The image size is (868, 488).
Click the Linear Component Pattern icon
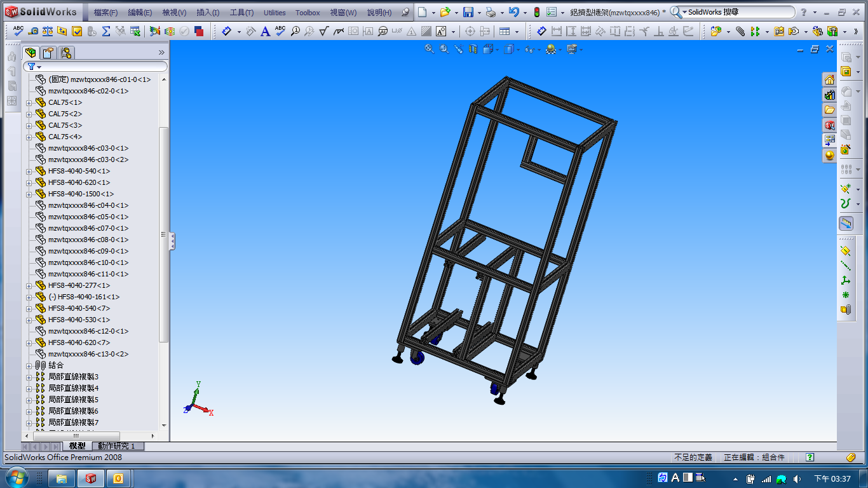coord(755,30)
